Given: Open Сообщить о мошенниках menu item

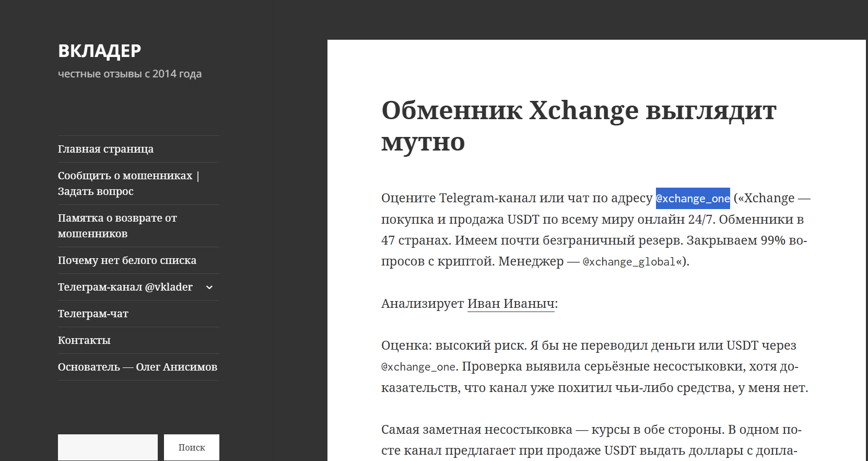Looking at the screenshot, I should (x=128, y=183).
